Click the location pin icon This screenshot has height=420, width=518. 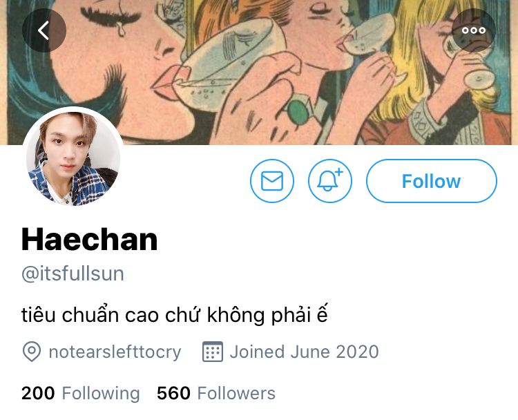click(32, 352)
